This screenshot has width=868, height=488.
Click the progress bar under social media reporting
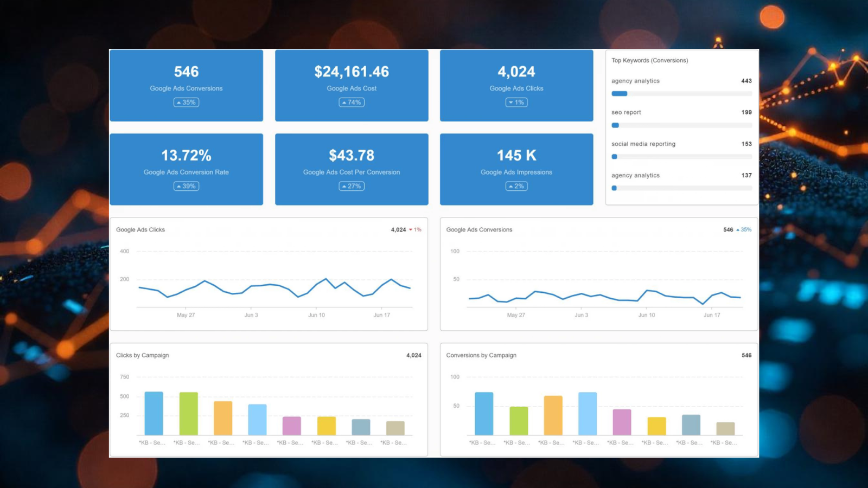(x=681, y=157)
